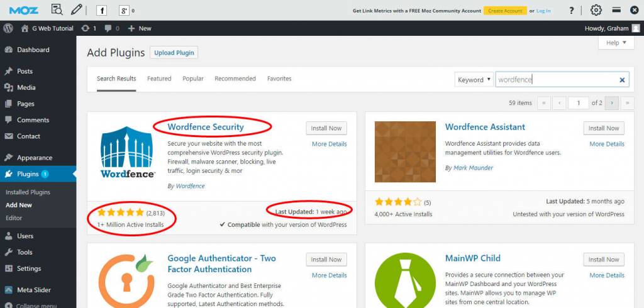
Task: Open the Wordfence Security title link
Action: coord(206,127)
